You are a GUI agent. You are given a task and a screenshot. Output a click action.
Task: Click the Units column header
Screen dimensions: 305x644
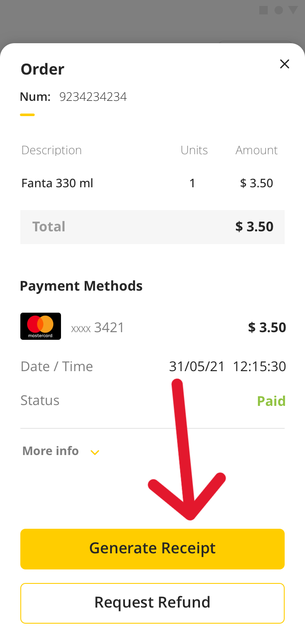coord(194,150)
